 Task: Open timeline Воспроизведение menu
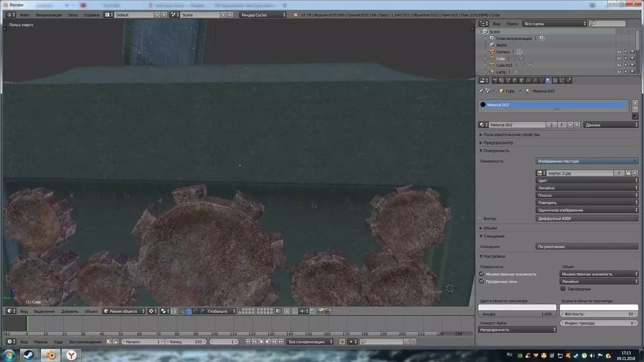[x=85, y=342]
